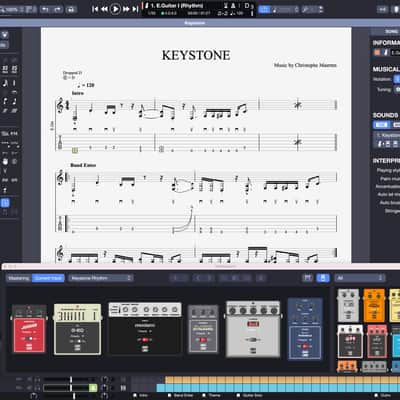Toggle the Auto brush option

(390, 202)
